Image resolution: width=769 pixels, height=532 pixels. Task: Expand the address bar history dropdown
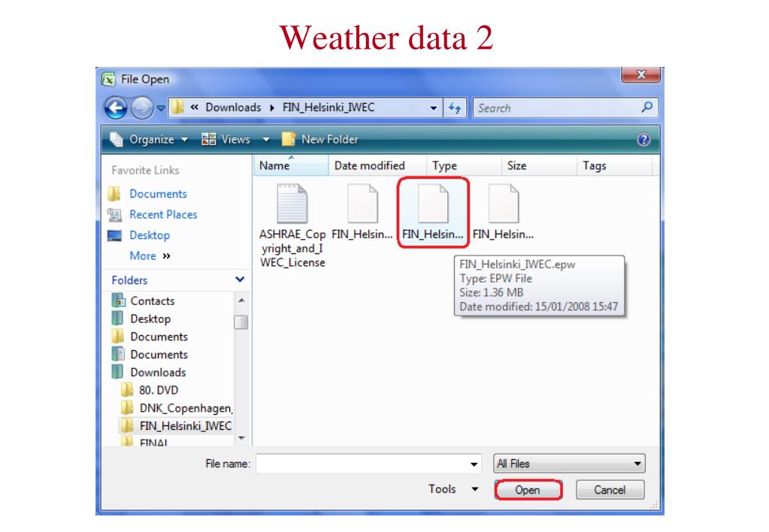click(434, 108)
